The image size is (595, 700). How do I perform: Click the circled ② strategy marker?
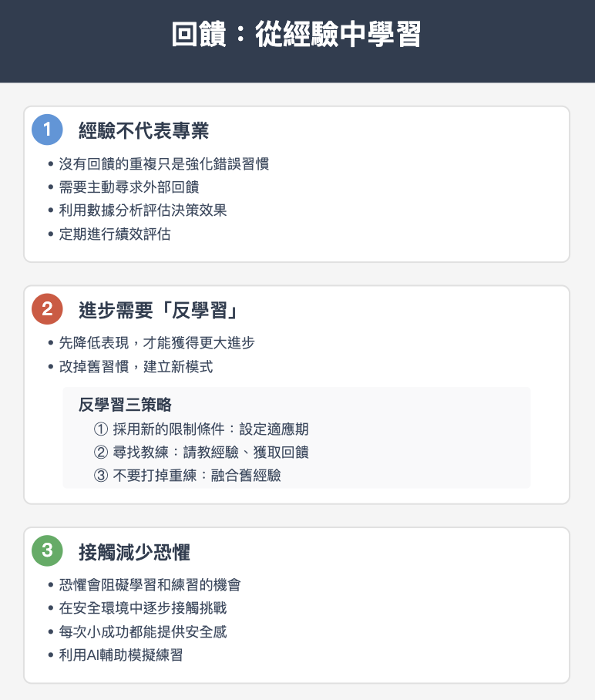click(x=101, y=453)
